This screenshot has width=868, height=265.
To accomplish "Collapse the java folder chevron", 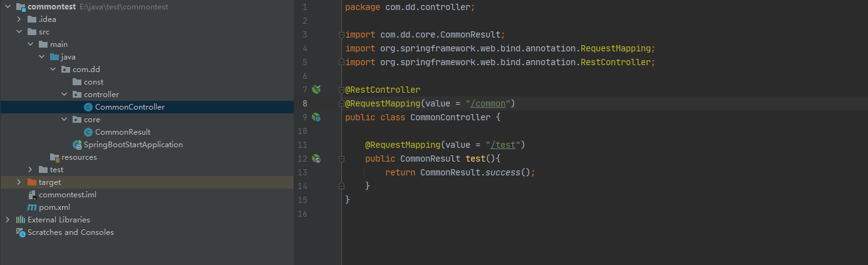I will [41, 57].
